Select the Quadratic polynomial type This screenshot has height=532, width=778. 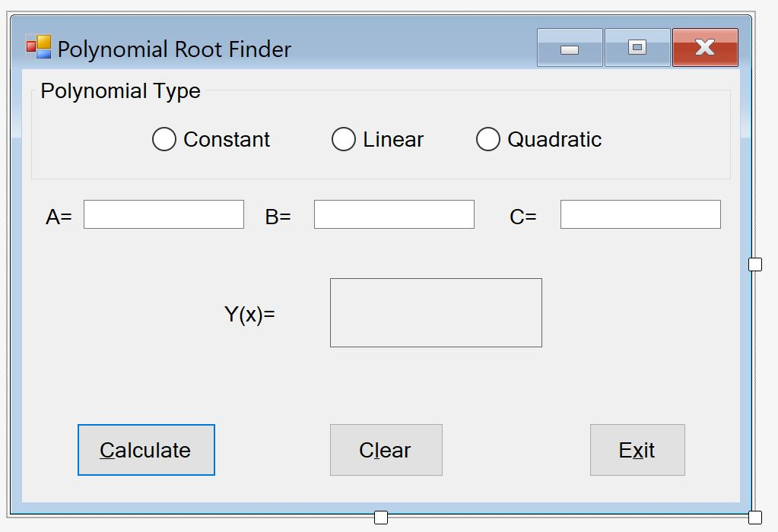point(487,139)
